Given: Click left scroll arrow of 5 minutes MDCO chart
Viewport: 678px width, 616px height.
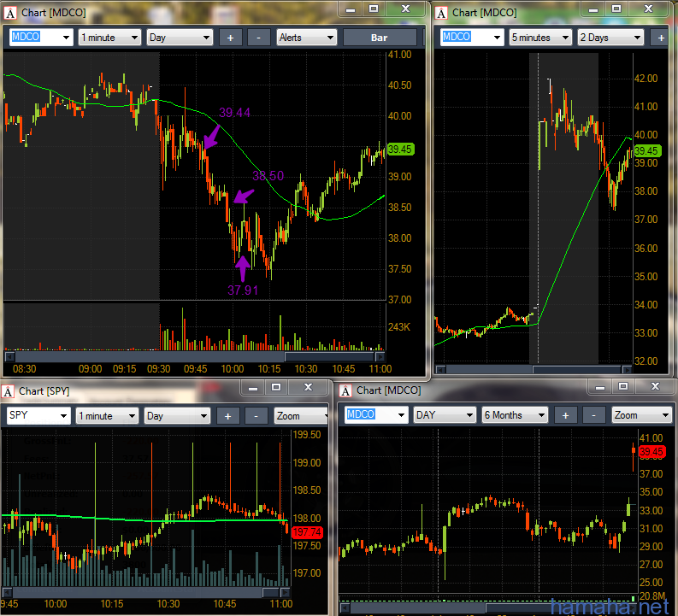Looking at the screenshot, I should click(440, 370).
